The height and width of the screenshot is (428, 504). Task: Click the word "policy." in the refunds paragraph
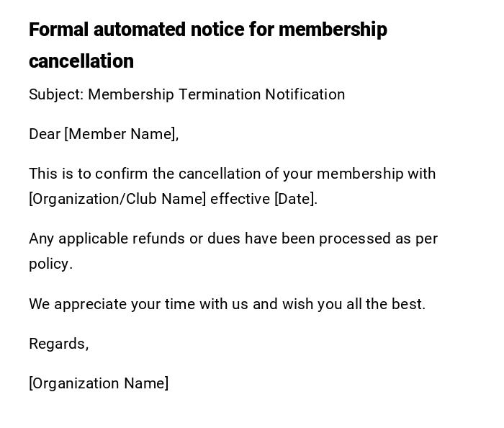tap(50, 264)
